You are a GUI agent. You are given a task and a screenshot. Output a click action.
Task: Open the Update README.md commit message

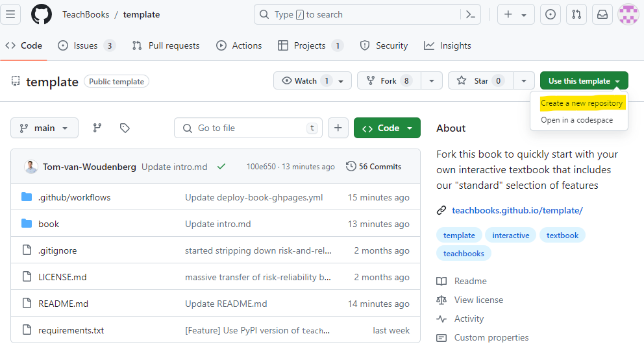[226, 304]
